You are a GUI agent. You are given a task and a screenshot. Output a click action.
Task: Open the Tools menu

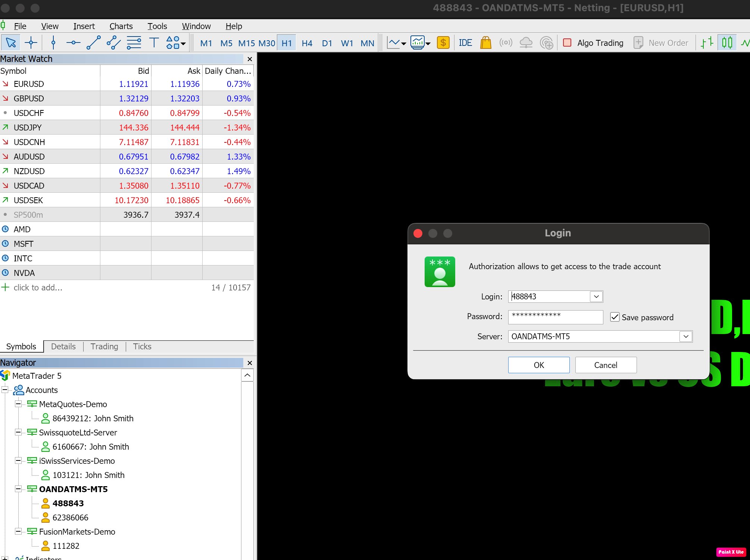click(157, 26)
